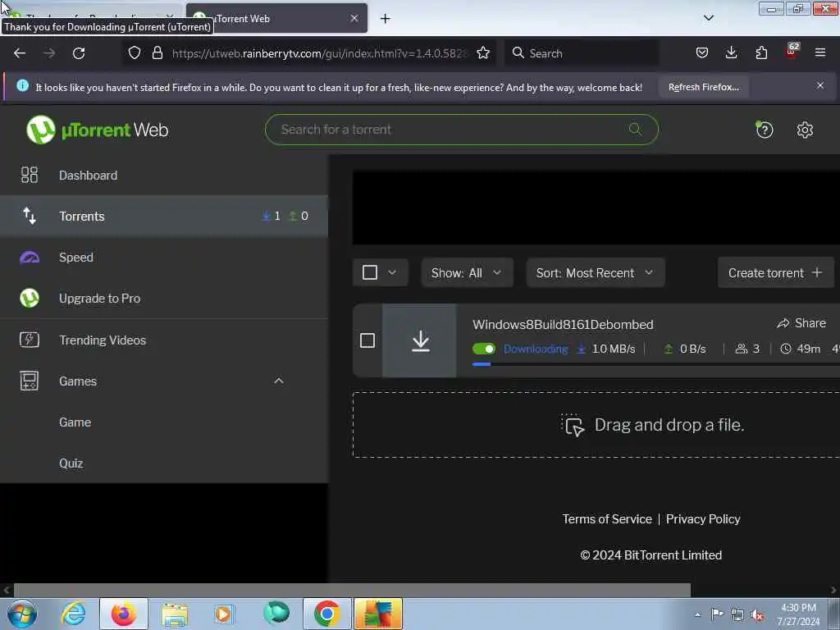Select Torrents in the sidebar
The width and height of the screenshot is (840, 630).
tap(164, 216)
